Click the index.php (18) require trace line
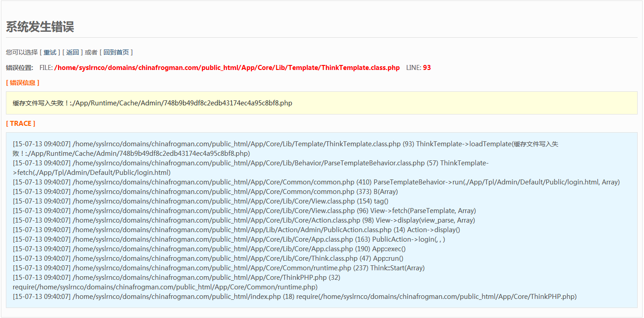 [295, 297]
